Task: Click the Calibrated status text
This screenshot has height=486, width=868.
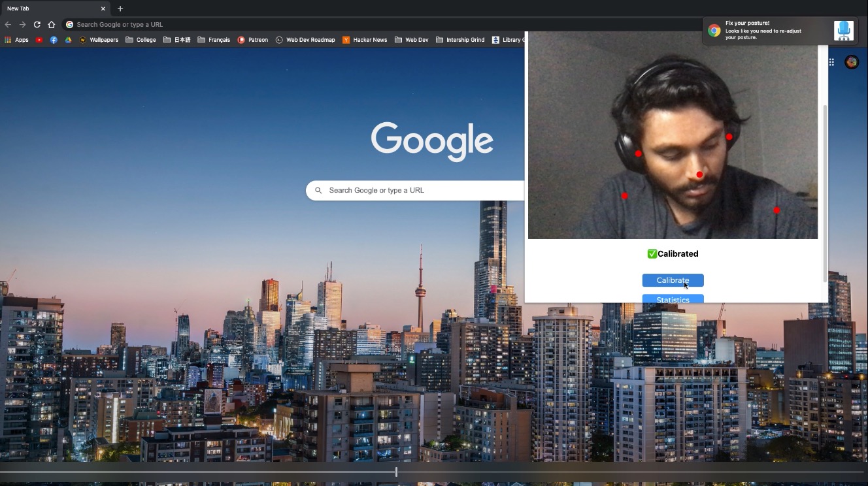Action: click(673, 254)
